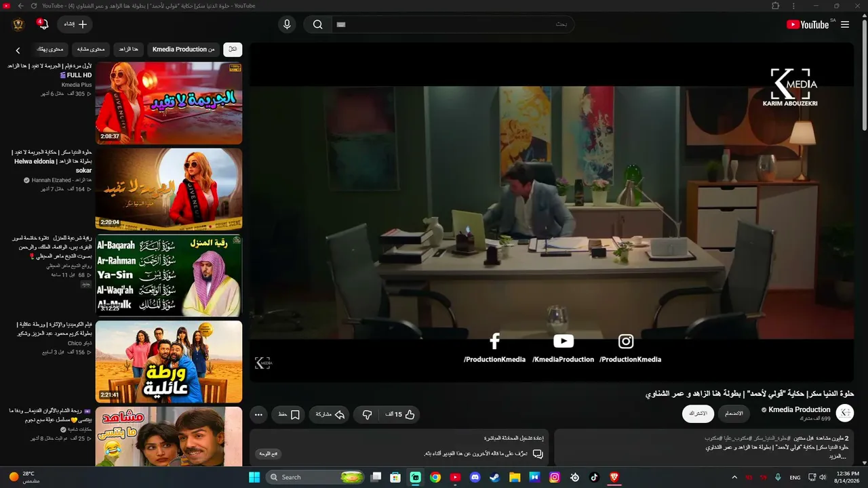Open the مشاهد ما بتنسى thumbnail
This screenshot has height=488, width=868.
pyautogui.click(x=169, y=436)
